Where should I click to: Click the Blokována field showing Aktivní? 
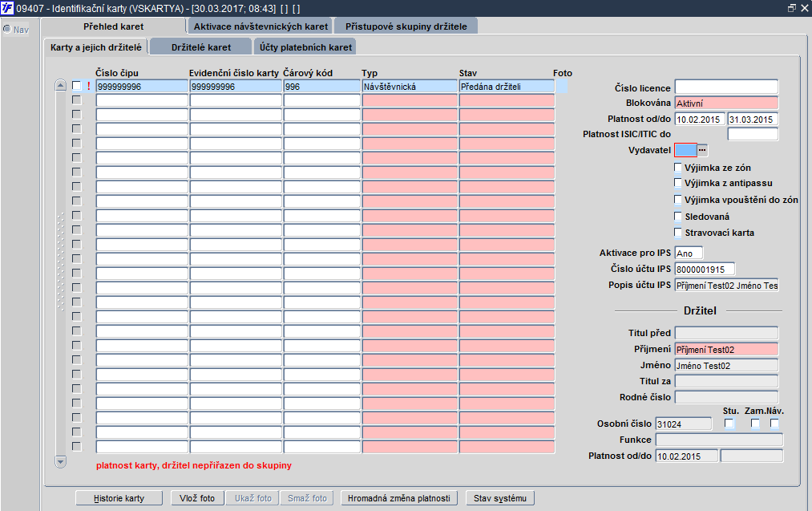(726, 103)
